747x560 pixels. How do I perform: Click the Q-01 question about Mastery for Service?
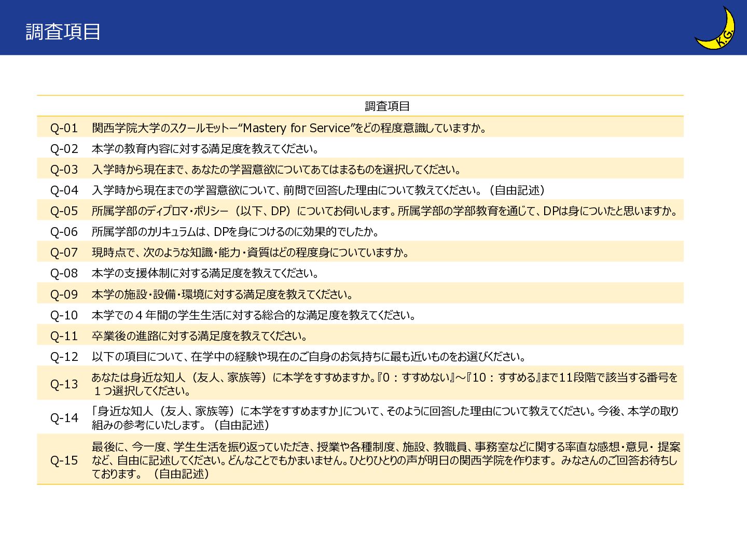(289, 128)
